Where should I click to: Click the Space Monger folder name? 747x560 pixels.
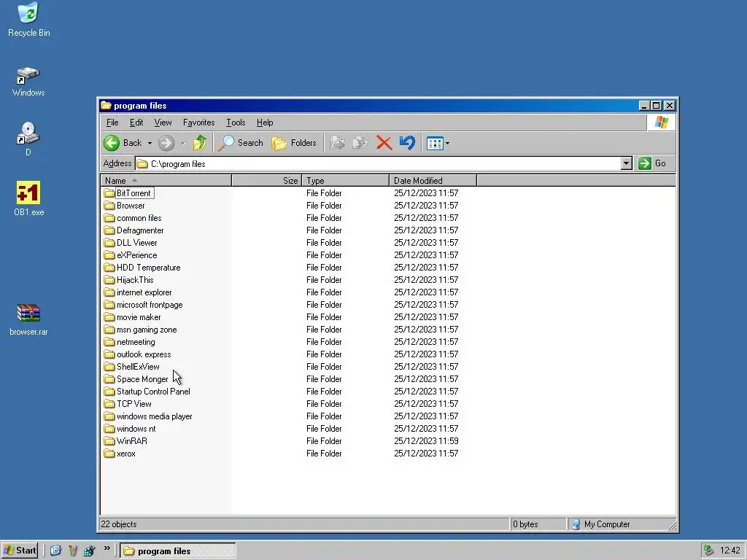142,379
